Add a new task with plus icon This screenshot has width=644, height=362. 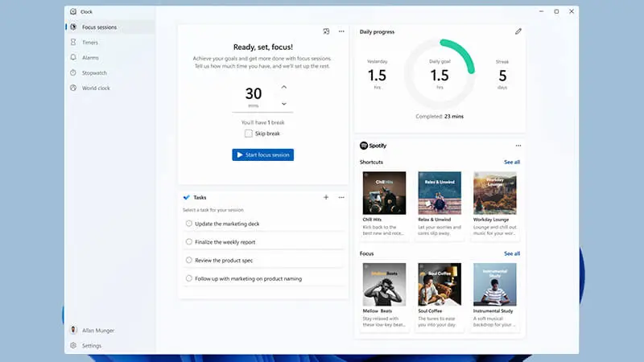point(326,197)
